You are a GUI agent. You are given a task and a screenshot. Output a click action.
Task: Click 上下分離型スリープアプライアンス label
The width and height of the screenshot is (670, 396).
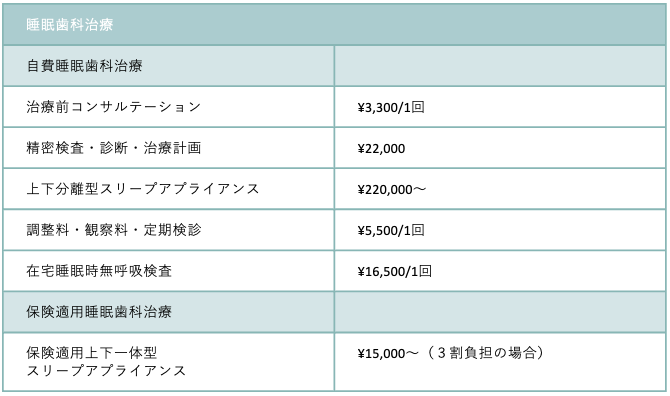point(143,189)
